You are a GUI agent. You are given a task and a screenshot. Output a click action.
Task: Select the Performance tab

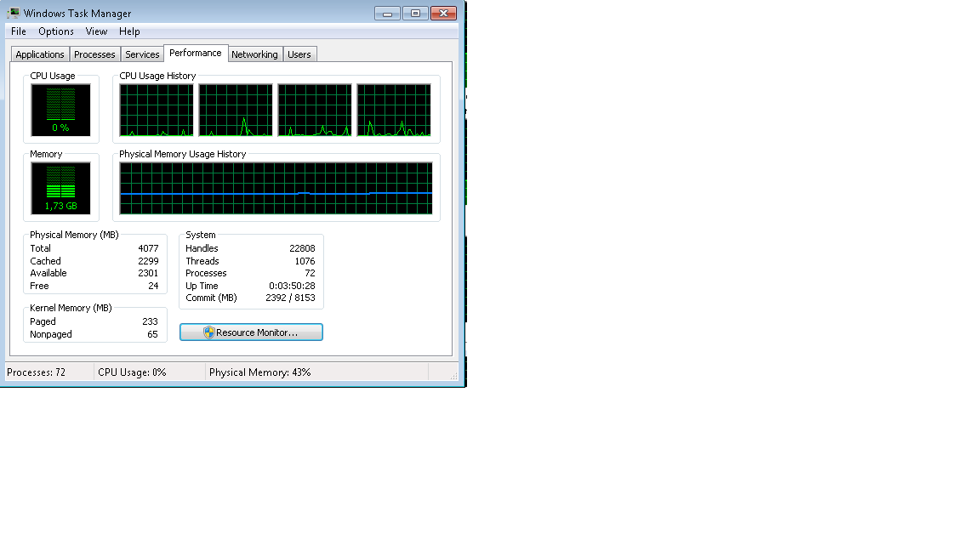point(196,53)
